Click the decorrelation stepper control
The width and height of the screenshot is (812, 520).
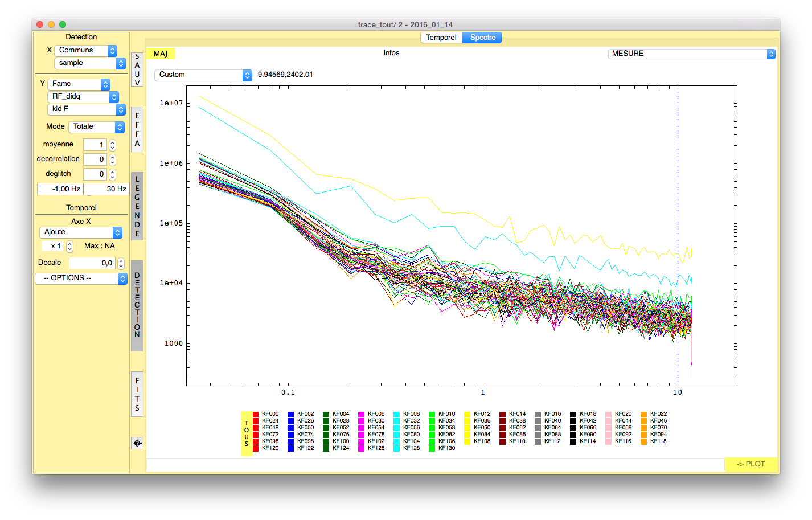pyautogui.click(x=112, y=159)
